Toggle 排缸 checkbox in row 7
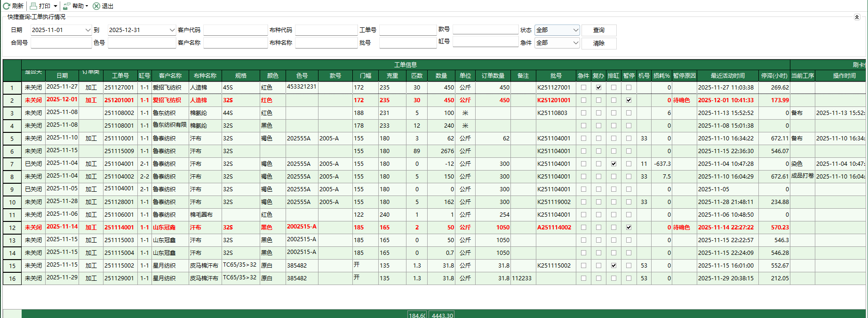 613,164
